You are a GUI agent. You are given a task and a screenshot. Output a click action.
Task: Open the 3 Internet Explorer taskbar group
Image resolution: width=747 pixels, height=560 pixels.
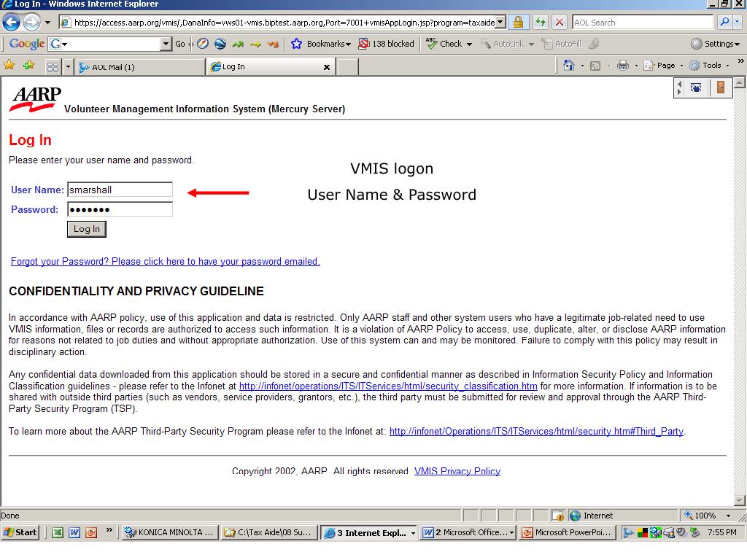coord(369,532)
